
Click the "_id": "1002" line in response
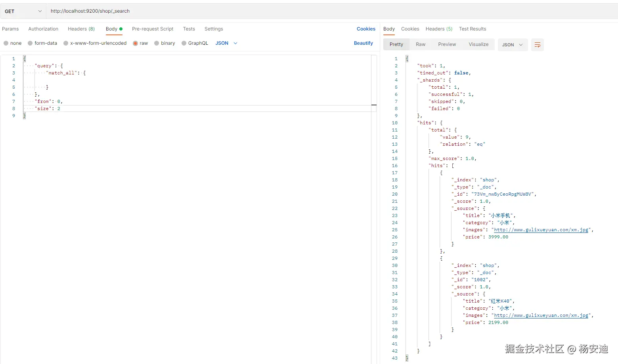pyautogui.click(x=471, y=280)
